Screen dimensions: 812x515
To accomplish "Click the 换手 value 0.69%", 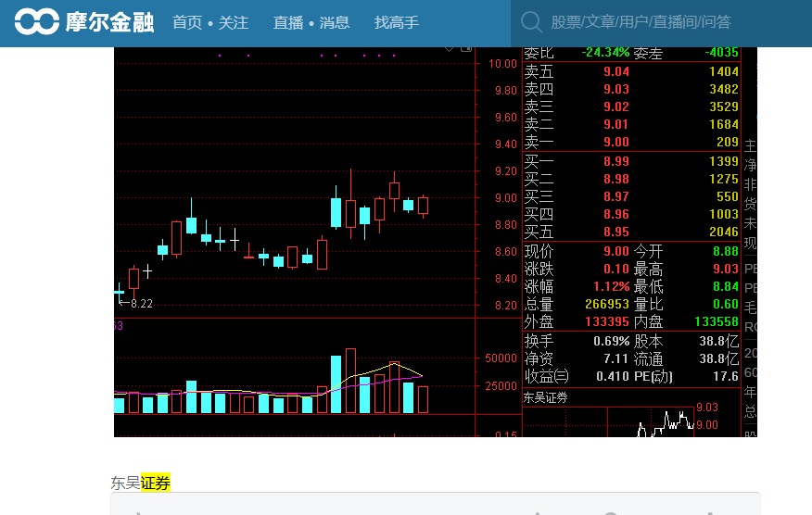I will [612, 341].
